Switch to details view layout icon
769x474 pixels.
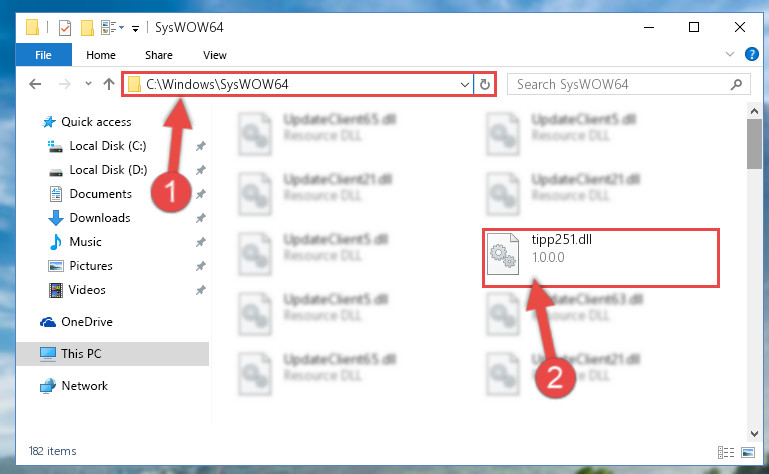[x=726, y=452]
